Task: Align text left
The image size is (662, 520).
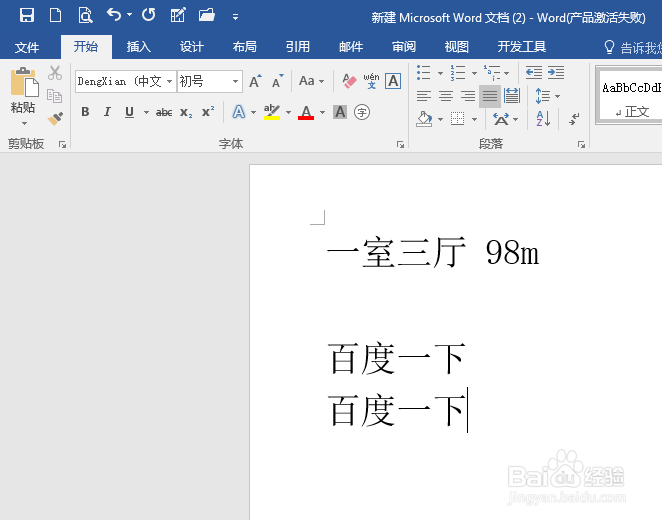Action: [423, 96]
